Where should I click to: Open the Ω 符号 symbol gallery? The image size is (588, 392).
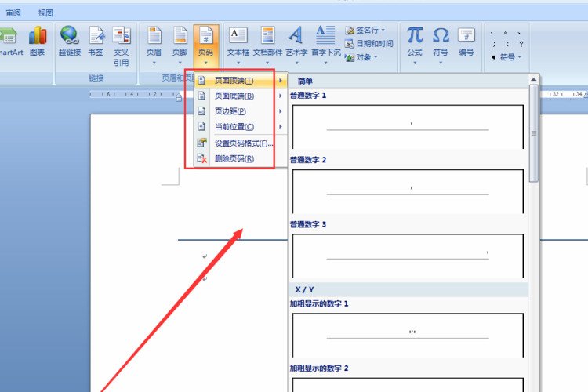[x=441, y=45]
